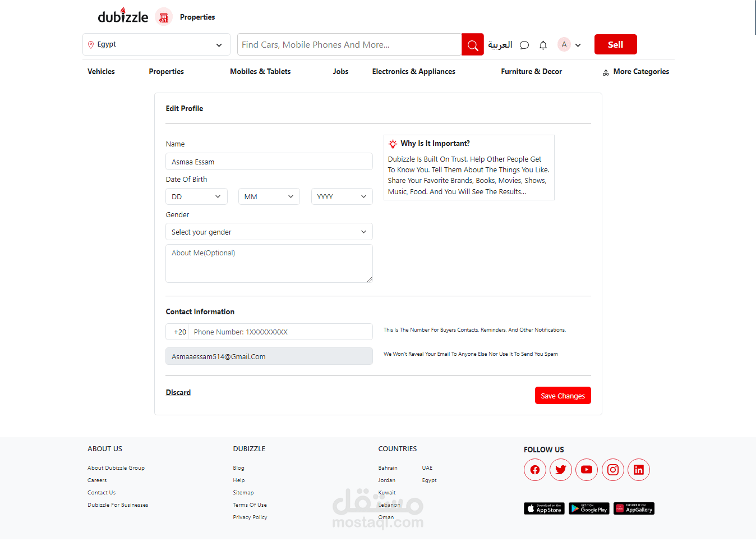The width and height of the screenshot is (756, 541).
Task: Open Facebook social icon
Action: point(535,470)
